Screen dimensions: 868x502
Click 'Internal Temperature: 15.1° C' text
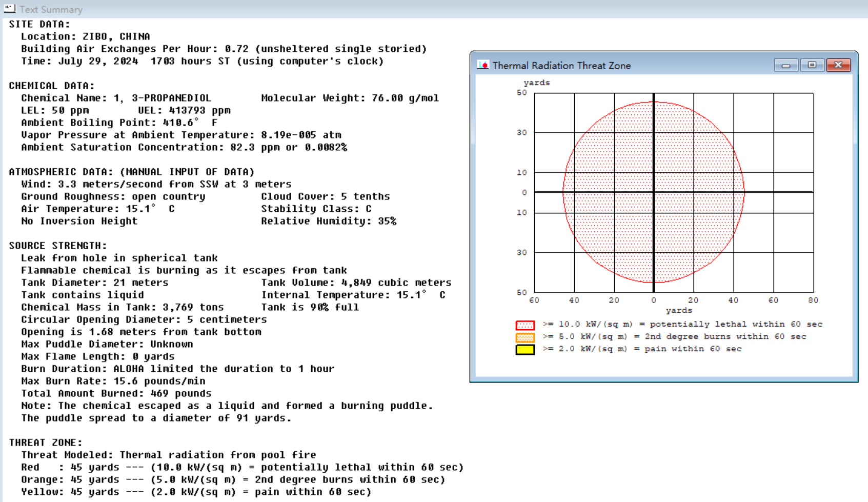point(353,295)
